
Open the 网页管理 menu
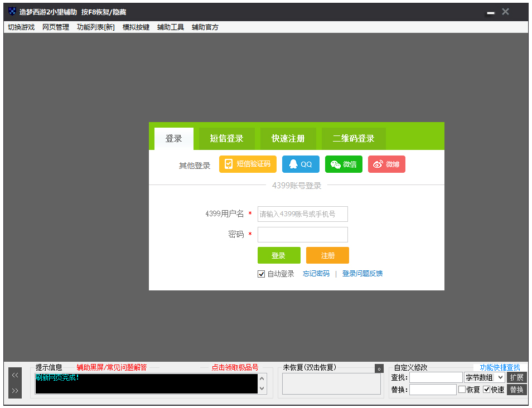pos(56,27)
